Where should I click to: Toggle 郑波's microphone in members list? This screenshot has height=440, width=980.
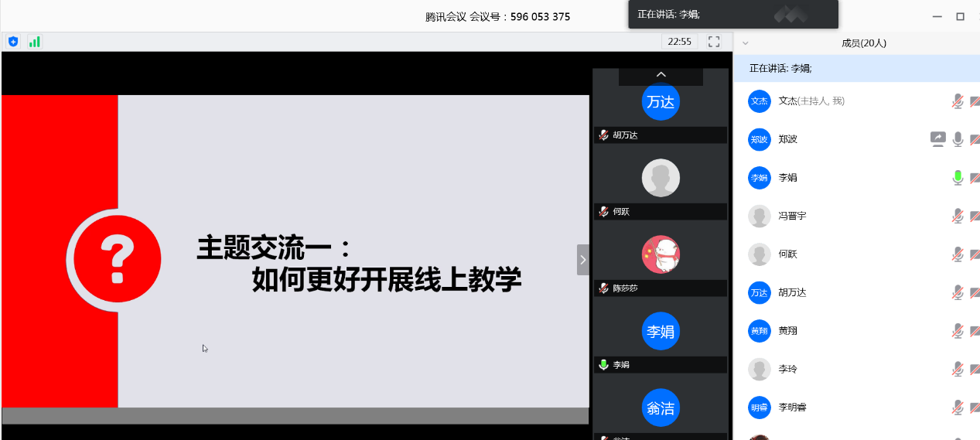click(958, 139)
